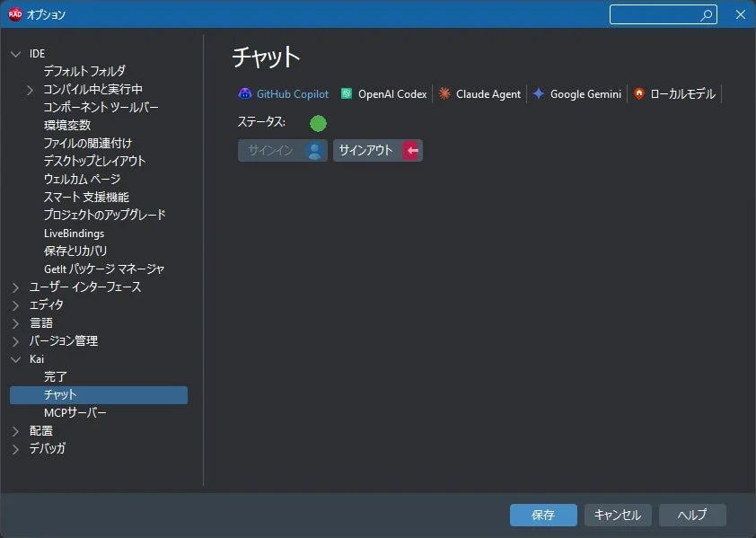Click the ステータス: label
The height and width of the screenshot is (538, 756).
[x=261, y=122]
